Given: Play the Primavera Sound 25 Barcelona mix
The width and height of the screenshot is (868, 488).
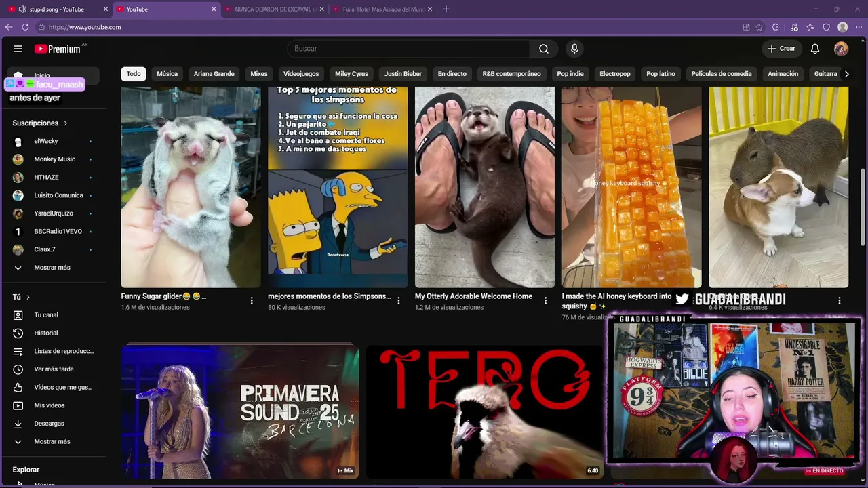Looking at the screenshot, I should click(x=240, y=412).
